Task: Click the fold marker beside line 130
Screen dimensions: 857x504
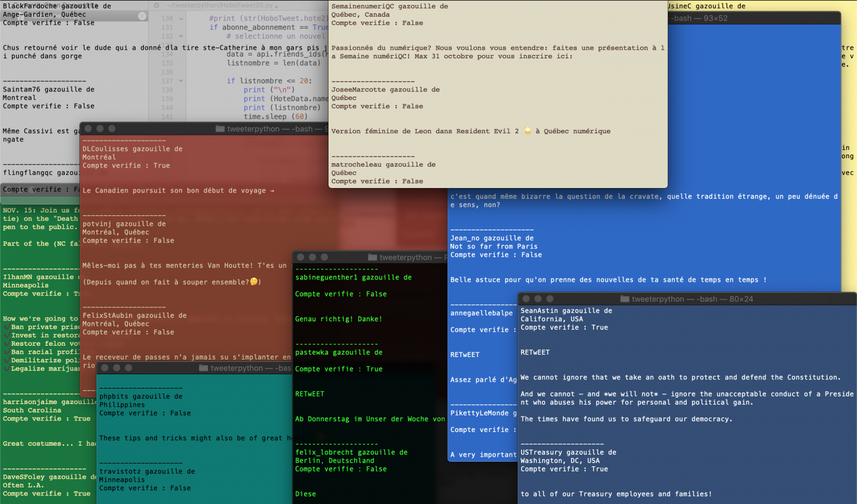Action: pos(181,18)
